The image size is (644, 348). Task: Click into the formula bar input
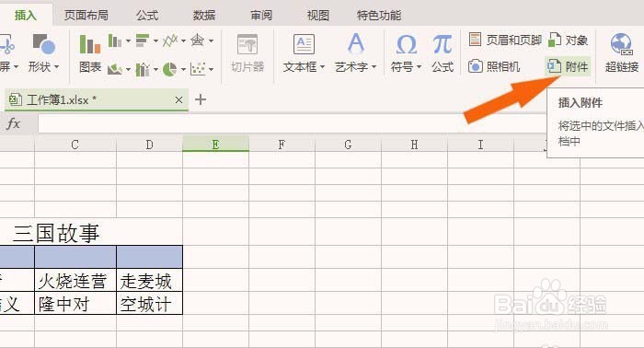click(292, 123)
